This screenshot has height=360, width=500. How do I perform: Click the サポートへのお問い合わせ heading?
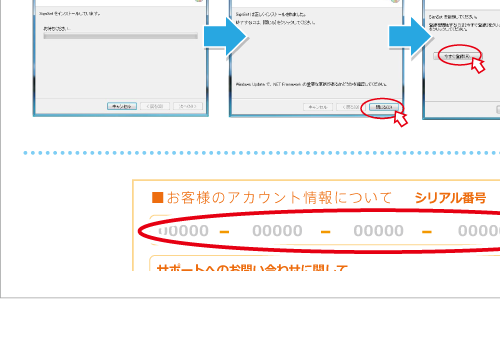click(252, 267)
